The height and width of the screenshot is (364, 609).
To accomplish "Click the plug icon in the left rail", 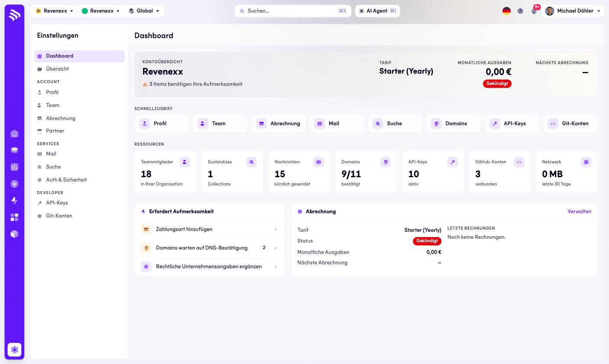I will point(14,184).
